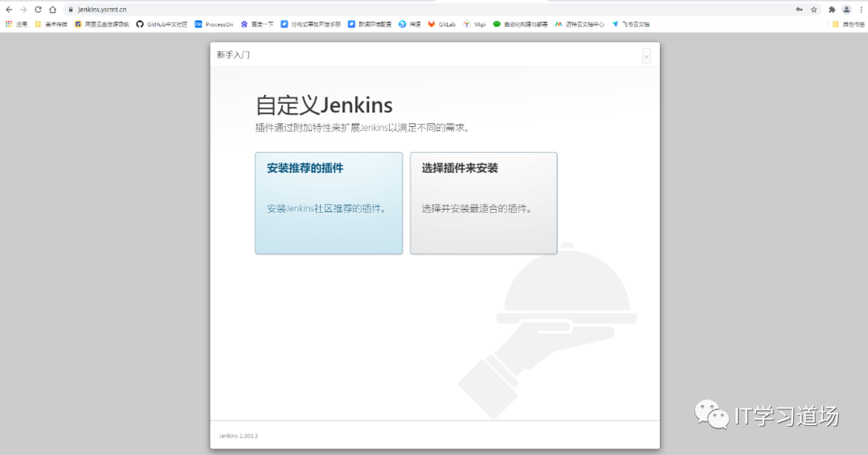
Task: Click the browser forward arrow
Action: (x=23, y=10)
